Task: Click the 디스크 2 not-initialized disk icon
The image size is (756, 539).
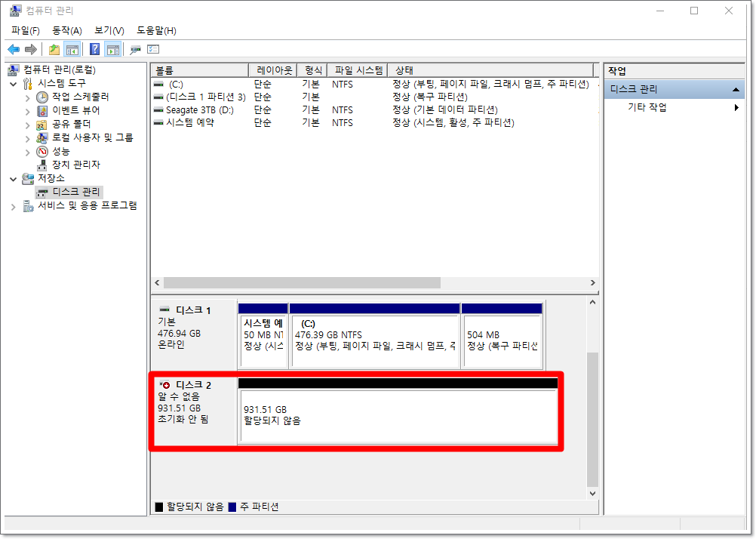Action: point(165,384)
